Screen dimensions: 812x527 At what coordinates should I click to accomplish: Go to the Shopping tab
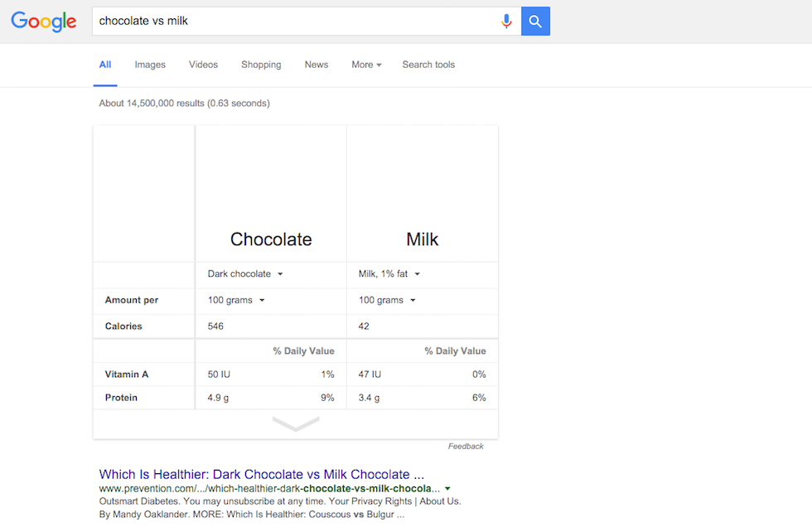[x=261, y=65]
